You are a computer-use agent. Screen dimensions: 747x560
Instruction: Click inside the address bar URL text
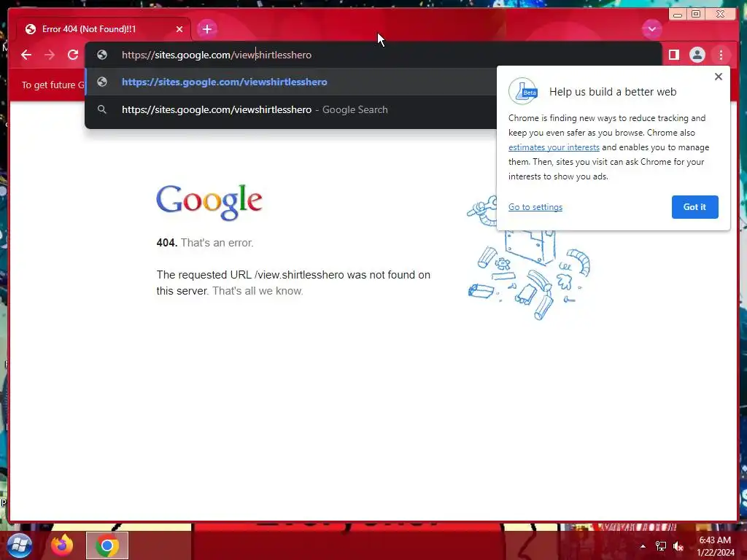coord(216,55)
